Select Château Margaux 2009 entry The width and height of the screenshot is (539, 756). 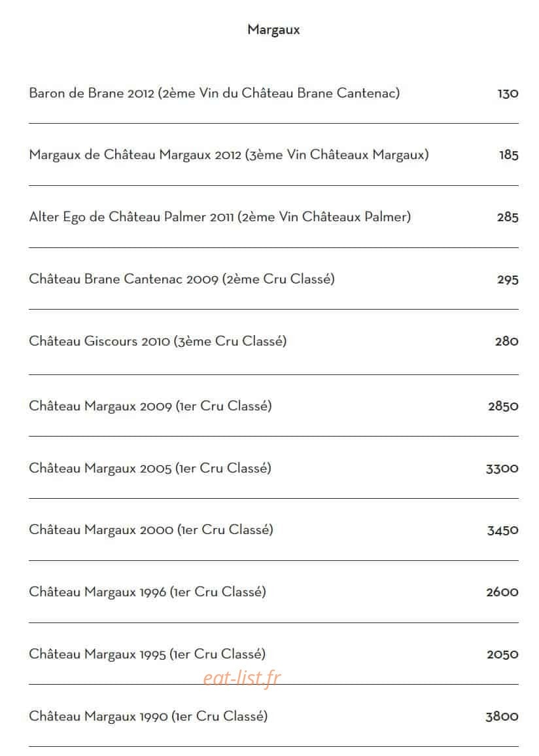150,406
